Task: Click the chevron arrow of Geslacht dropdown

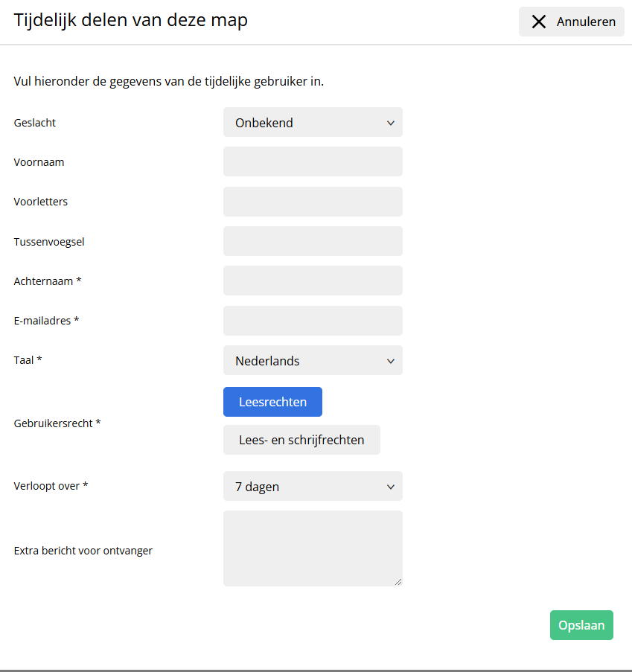Action: click(391, 124)
